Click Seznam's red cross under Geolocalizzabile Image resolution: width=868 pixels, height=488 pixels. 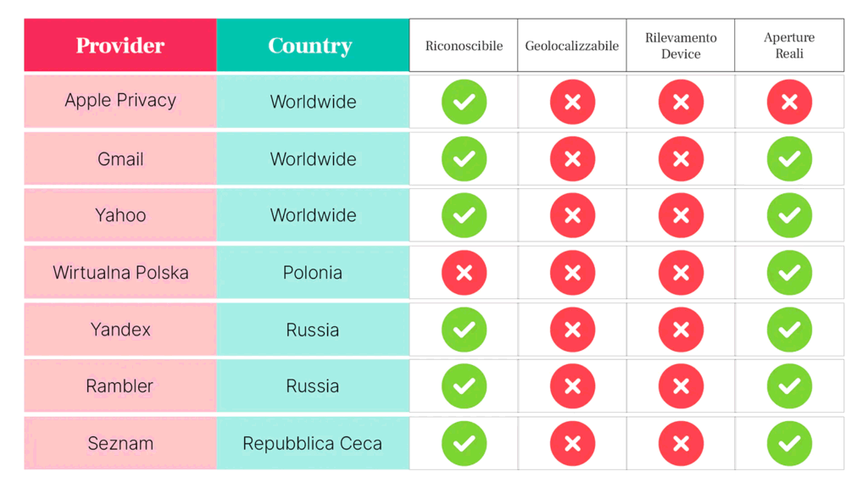[572, 443]
